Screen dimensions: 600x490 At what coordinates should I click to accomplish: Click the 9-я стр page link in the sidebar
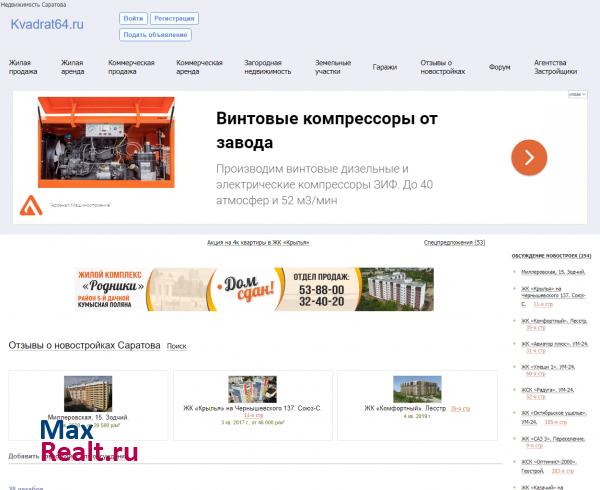(x=535, y=446)
